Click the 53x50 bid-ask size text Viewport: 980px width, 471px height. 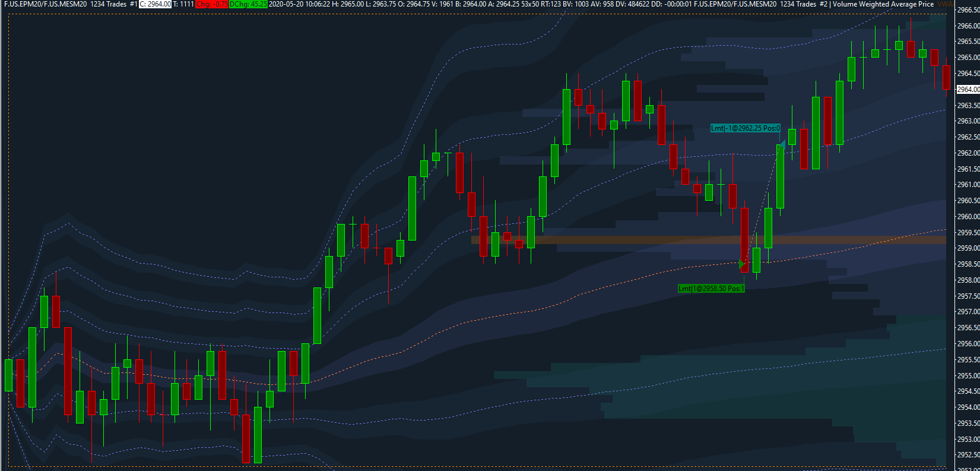pyautogui.click(x=530, y=4)
